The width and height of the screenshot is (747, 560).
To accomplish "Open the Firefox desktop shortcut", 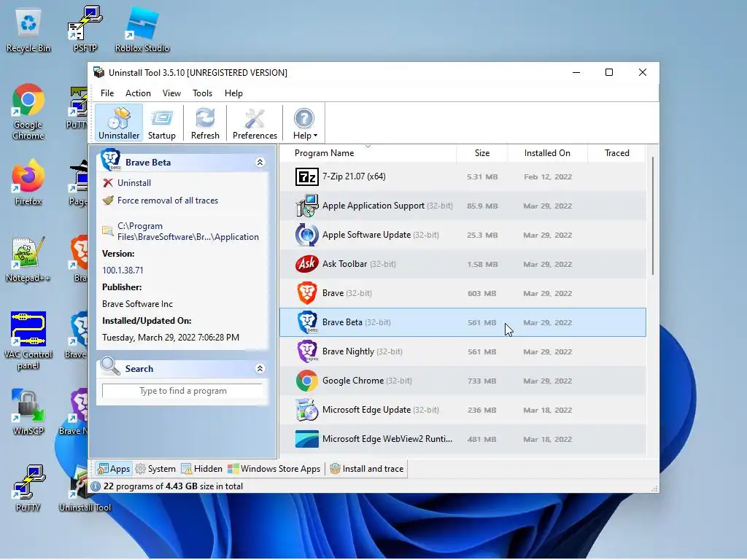I will [28, 183].
